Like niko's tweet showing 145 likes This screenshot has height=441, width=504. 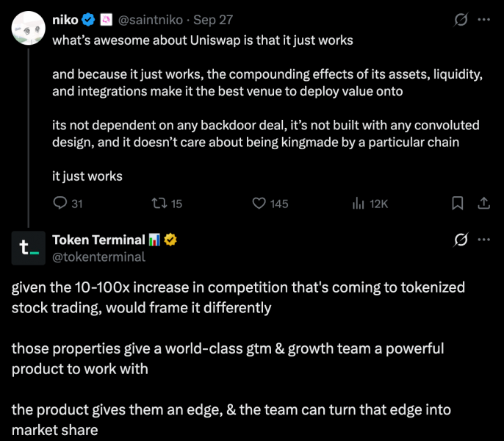[259, 204]
